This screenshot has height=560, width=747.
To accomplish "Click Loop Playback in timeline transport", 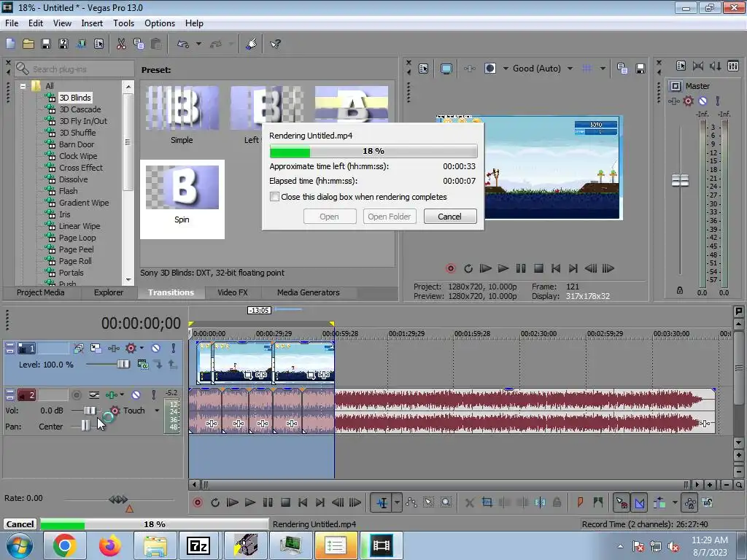I will (215, 502).
